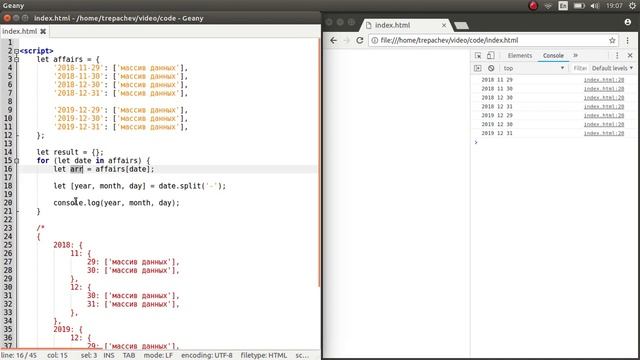Open index.html:20 link for '2019 12 29'
Screen dimensions: 640x360
pos(604,116)
